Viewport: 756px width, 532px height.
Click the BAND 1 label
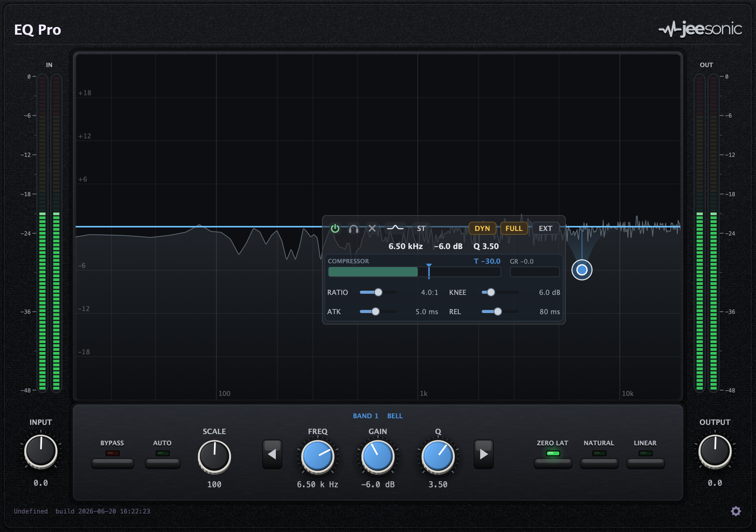coord(366,416)
